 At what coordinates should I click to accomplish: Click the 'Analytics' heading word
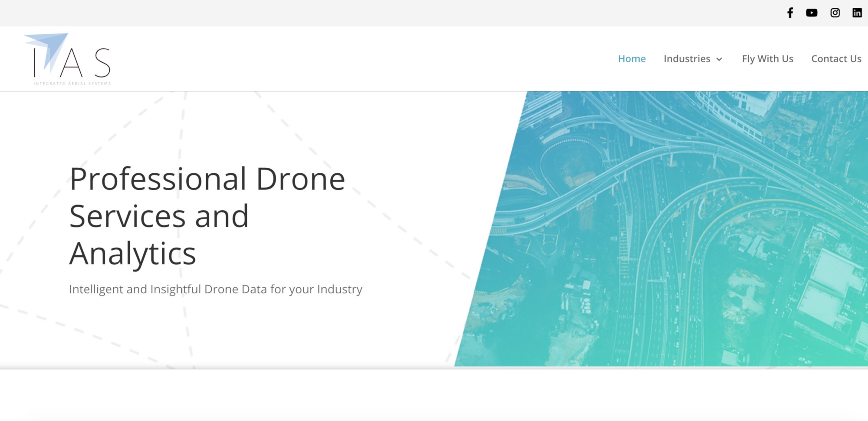click(x=133, y=254)
